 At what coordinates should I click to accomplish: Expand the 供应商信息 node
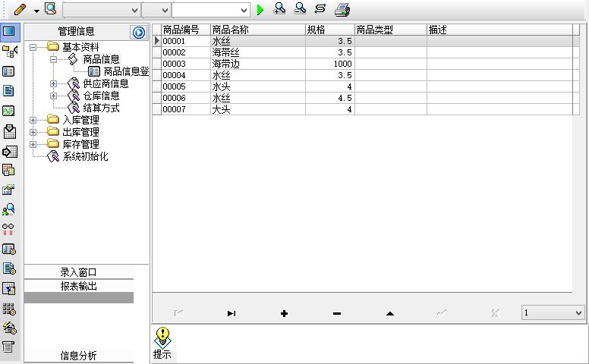click(53, 83)
